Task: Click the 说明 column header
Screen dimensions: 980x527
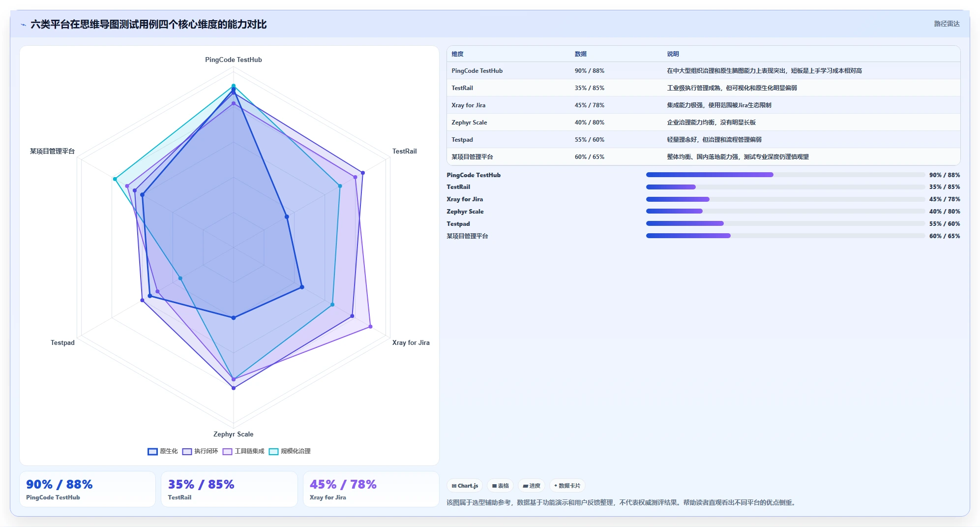Action: coord(673,54)
